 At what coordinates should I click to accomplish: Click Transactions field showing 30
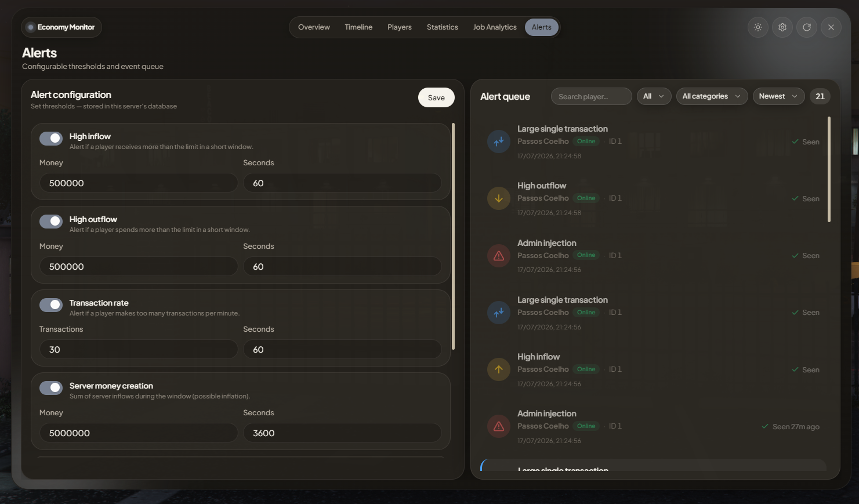pos(139,350)
